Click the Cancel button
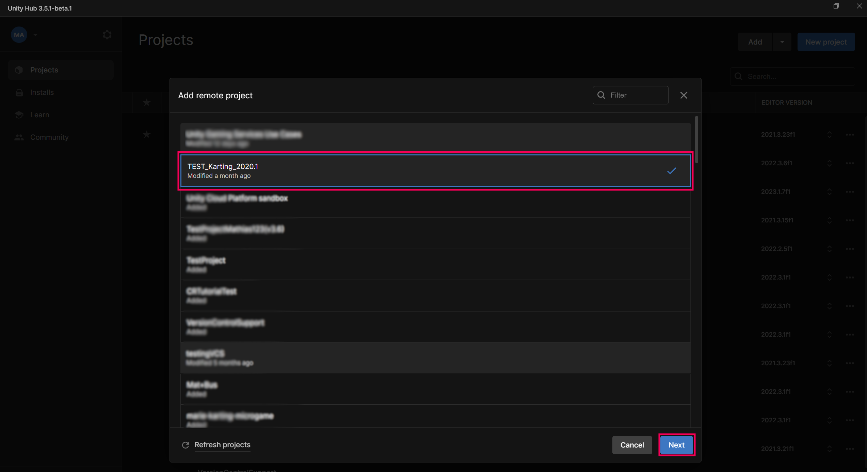This screenshot has width=868, height=472. [632, 445]
